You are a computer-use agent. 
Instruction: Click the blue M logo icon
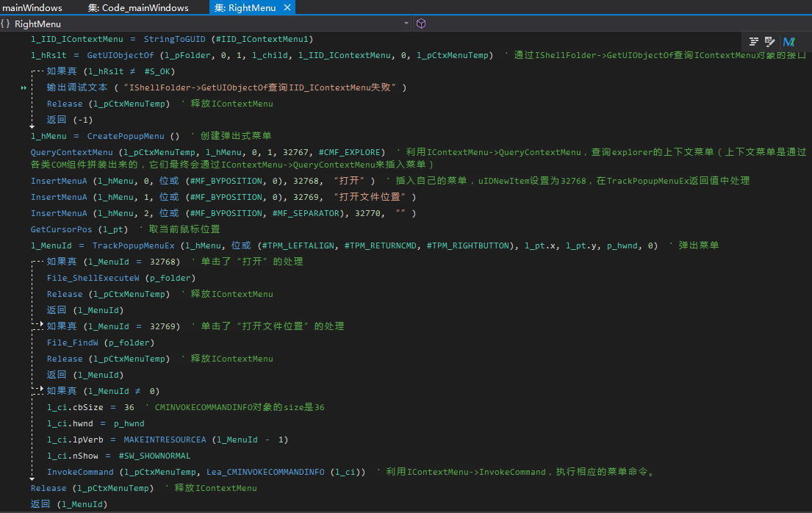(x=788, y=41)
